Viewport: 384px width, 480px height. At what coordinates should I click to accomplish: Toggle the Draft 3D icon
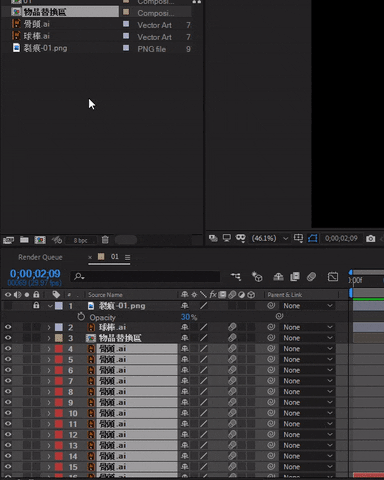(257, 276)
